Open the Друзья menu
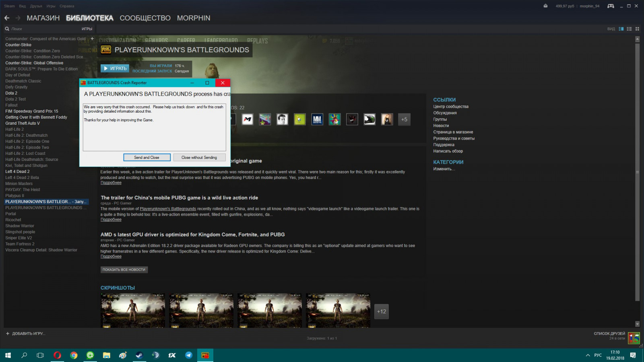The image size is (644, 362). pos(36,6)
